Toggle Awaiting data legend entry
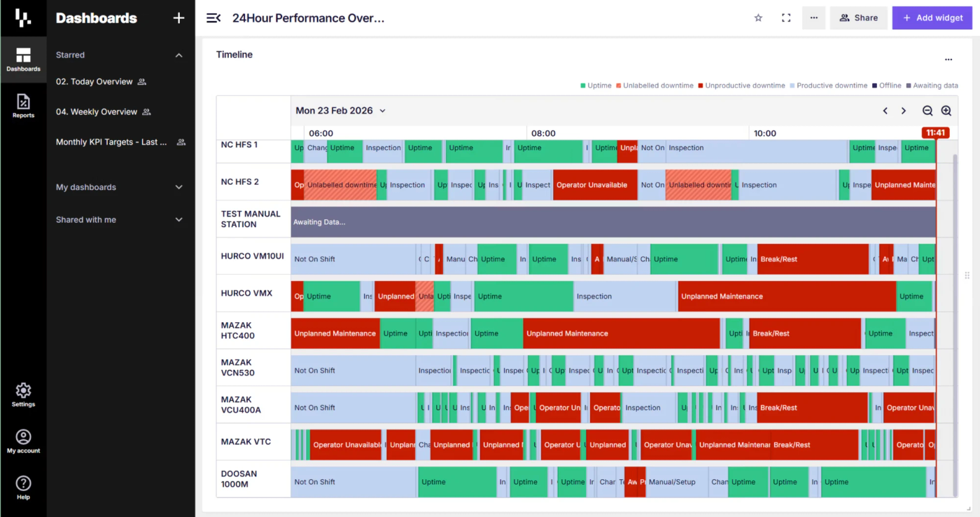Screen dimensions: 980x517 coord(932,85)
